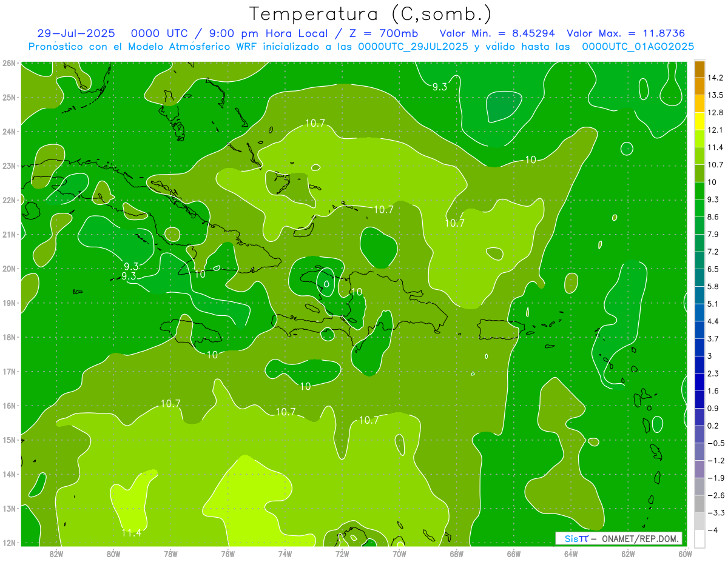Screen dimensions: 728x562
Task: Click the "25N" latitude label
Action: click(x=9, y=97)
